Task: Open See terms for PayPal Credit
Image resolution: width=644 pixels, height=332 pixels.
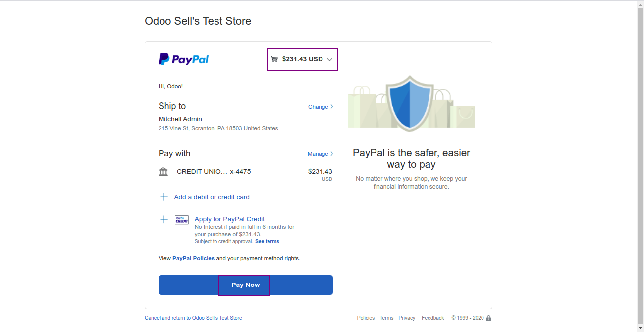Action: tap(267, 242)
